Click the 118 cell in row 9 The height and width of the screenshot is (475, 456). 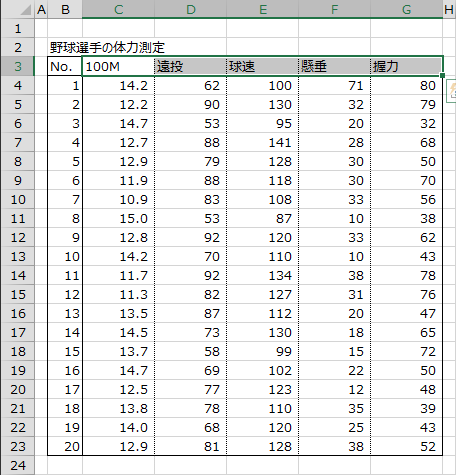click(263, 180)
